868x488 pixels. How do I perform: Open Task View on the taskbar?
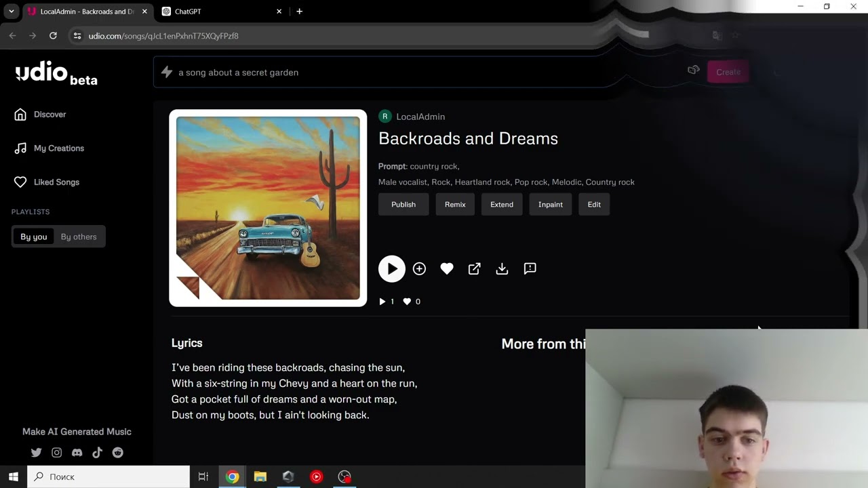pyautogui.click(x=203, y=476)
